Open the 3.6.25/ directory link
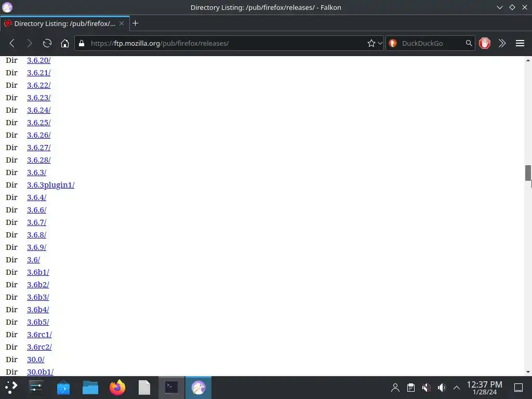 tap(38, 123)
